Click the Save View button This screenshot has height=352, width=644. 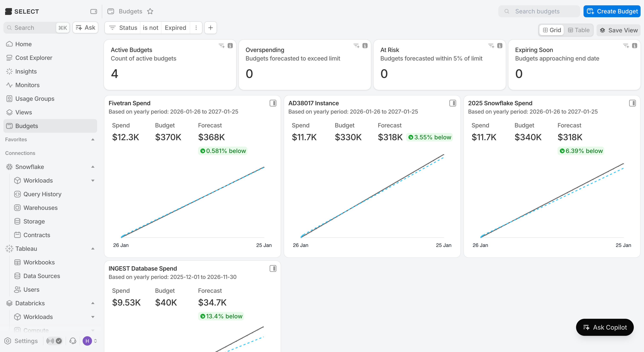618,30
